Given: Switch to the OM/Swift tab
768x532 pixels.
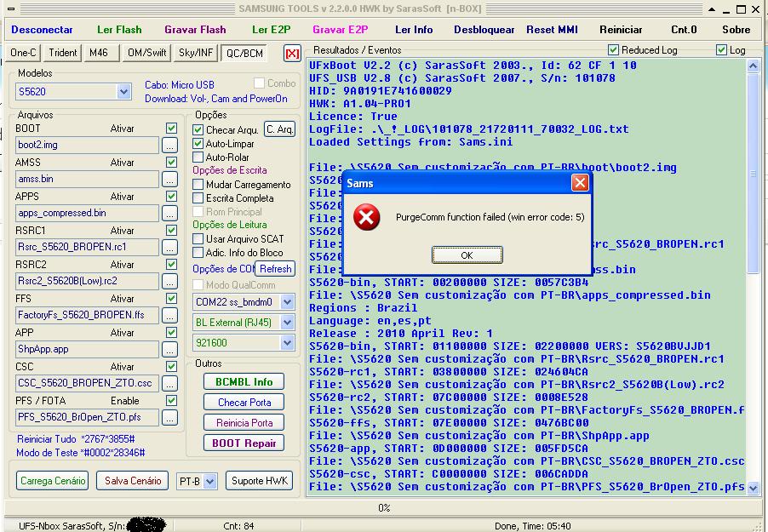Looking at the screenshot, I should (147, 53).
